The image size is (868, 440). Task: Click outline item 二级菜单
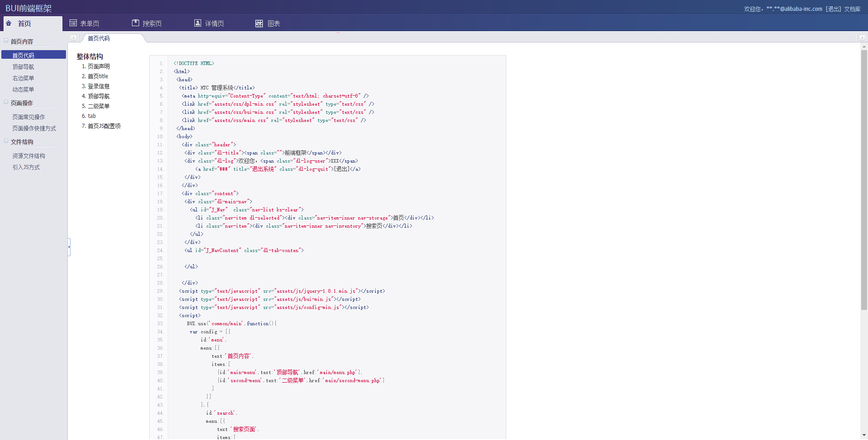[99, 106]
